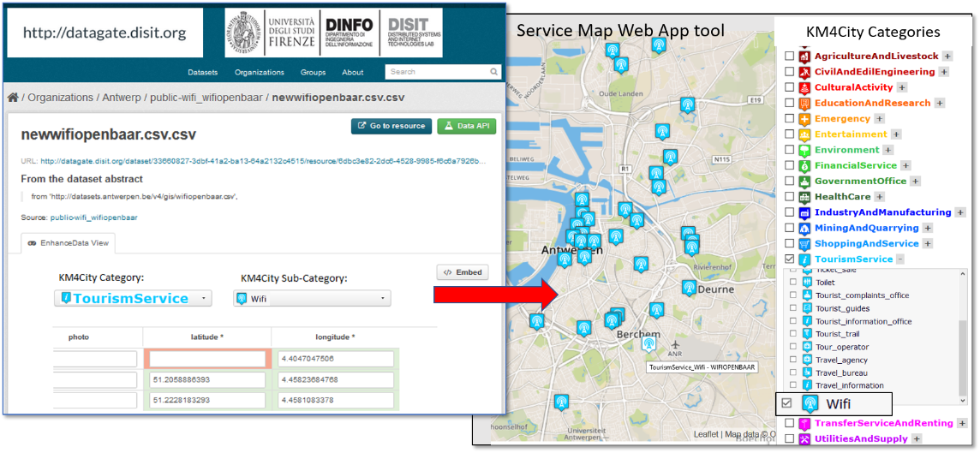
Task: Click the WiFi marker near Oude Landen
Action: [621, 65]
